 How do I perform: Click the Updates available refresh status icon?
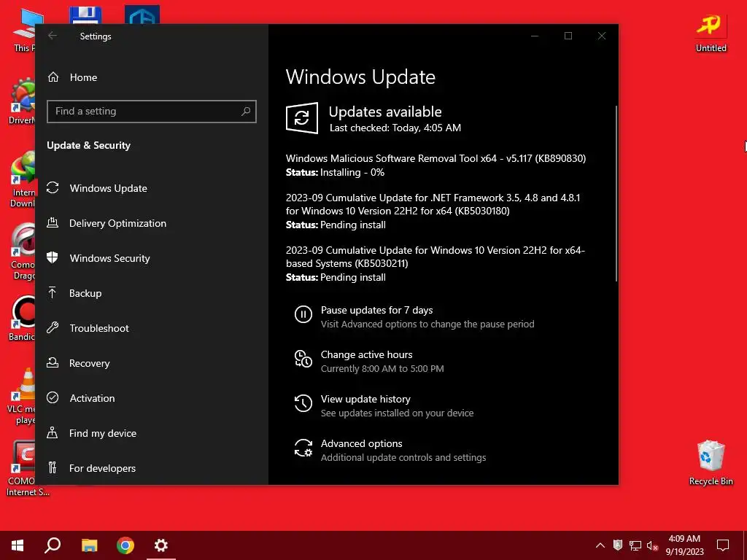[x=302, y=117]
